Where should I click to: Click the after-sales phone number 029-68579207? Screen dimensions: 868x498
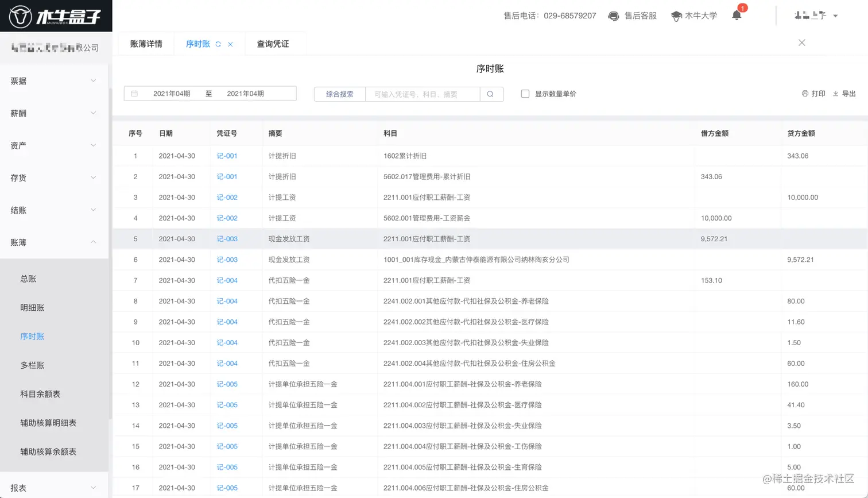pyautogui.click(x=569, y=16)
